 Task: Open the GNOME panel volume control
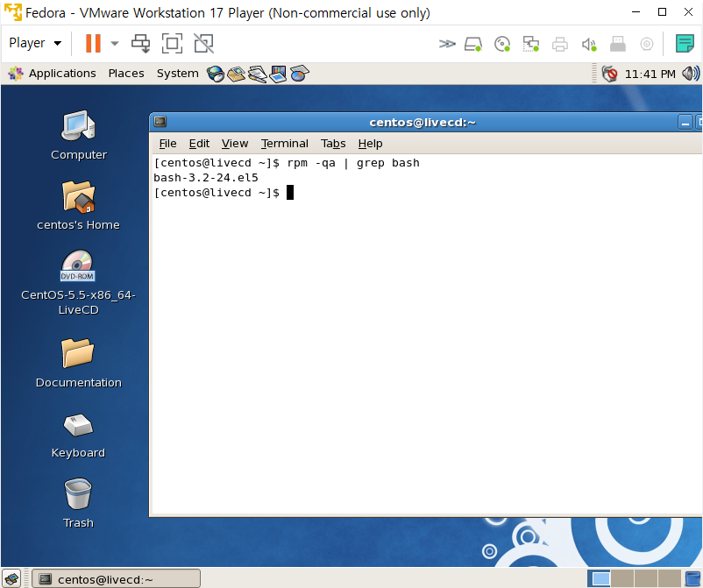pos(691,74)
